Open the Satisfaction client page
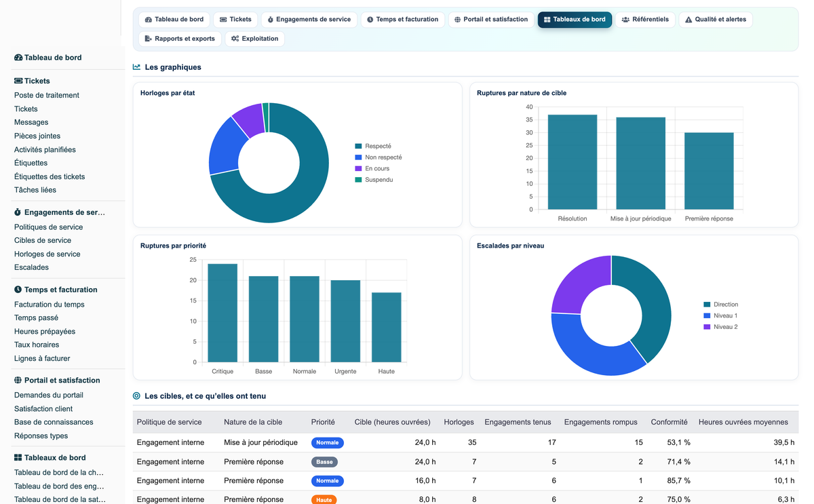Viewport: 814px width, 504px height. click(43, 409)
